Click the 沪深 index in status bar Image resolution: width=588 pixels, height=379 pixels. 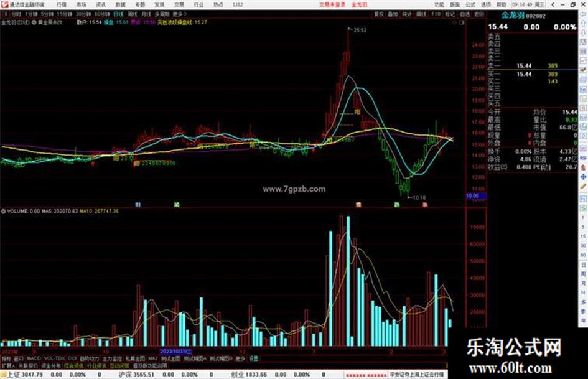(x=136, y=375)
